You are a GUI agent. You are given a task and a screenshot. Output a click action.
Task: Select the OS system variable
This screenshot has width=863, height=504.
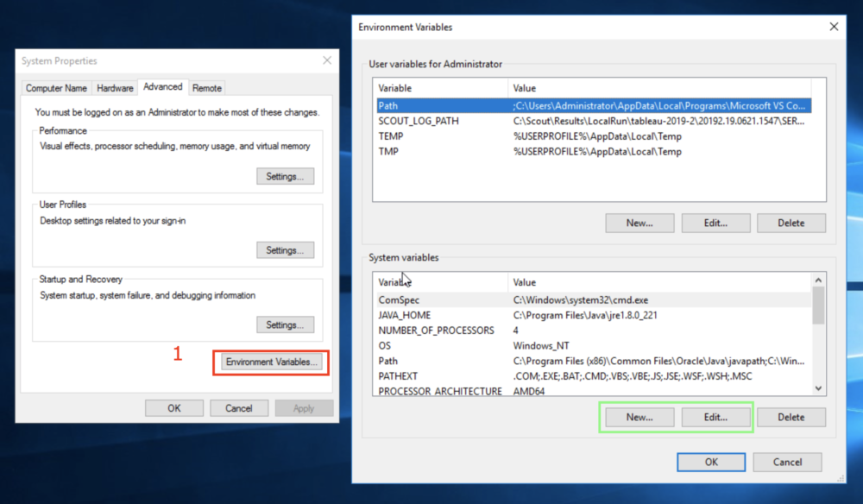tap(594, 346)
